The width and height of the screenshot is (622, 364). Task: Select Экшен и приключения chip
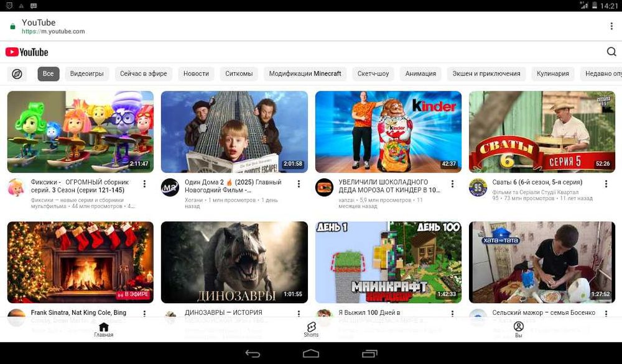click(486, 74)
